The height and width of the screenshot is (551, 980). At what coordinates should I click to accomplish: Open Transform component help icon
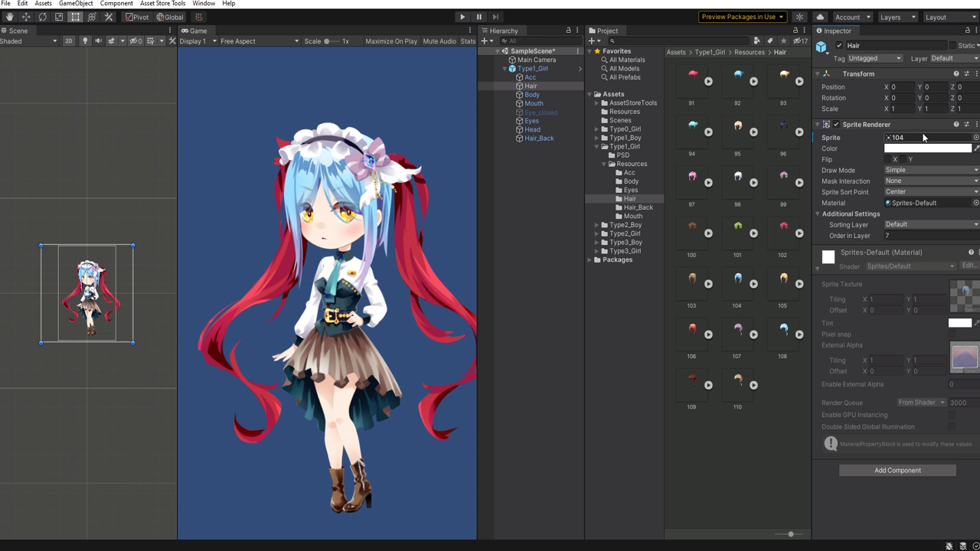tap(956, 73)
